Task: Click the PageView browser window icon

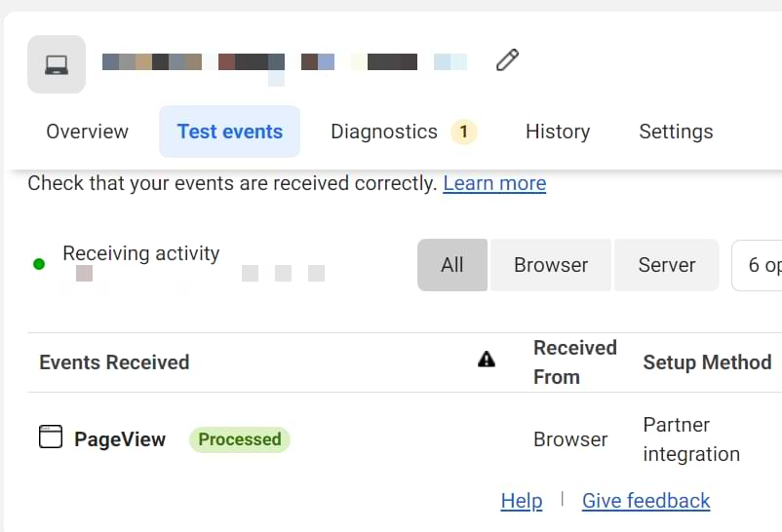Action: tap(50, 437)
